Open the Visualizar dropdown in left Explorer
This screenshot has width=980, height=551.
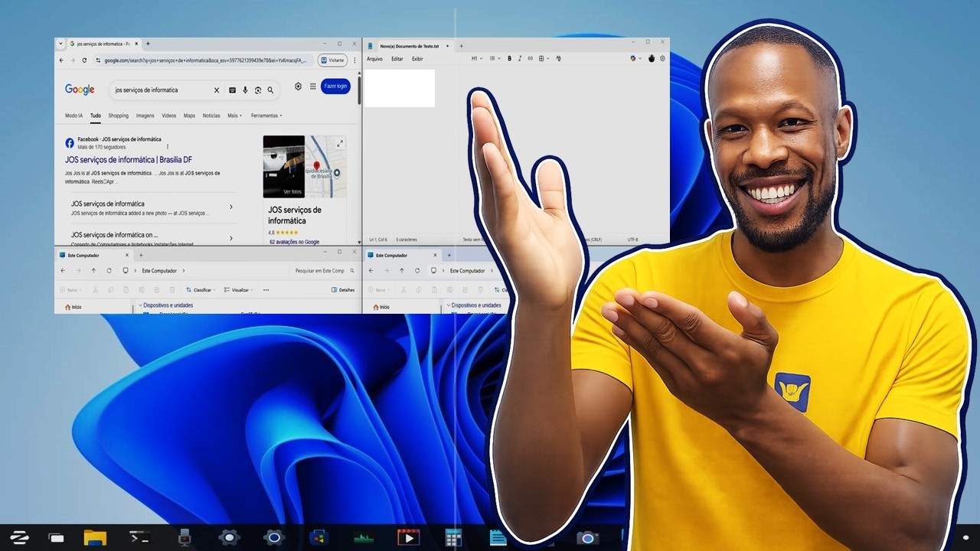coord(240,290)
